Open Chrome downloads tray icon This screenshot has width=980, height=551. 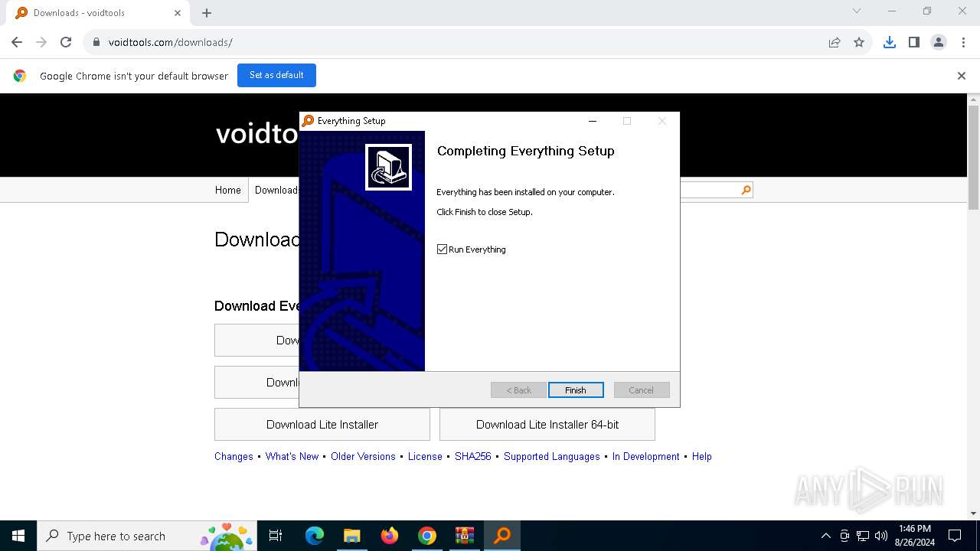click(890, 42)
